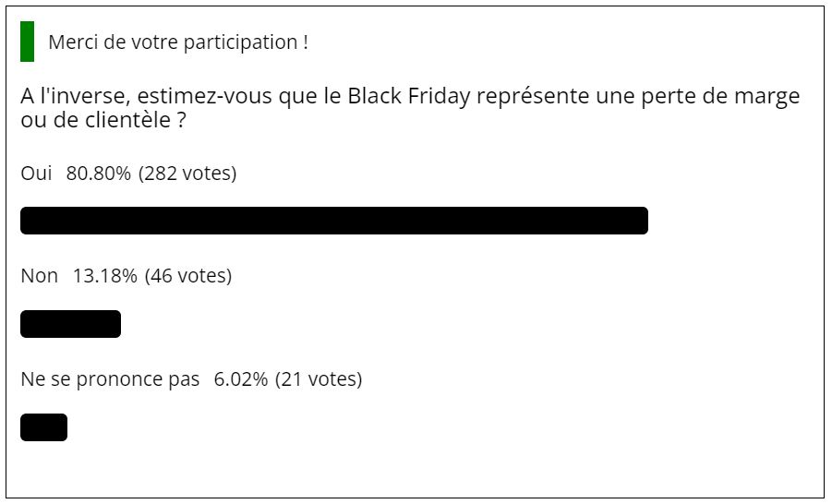Click the word 'participation' in thank-you message
Viewport: 832px width, 504px height.
click(x=241, y=43)
